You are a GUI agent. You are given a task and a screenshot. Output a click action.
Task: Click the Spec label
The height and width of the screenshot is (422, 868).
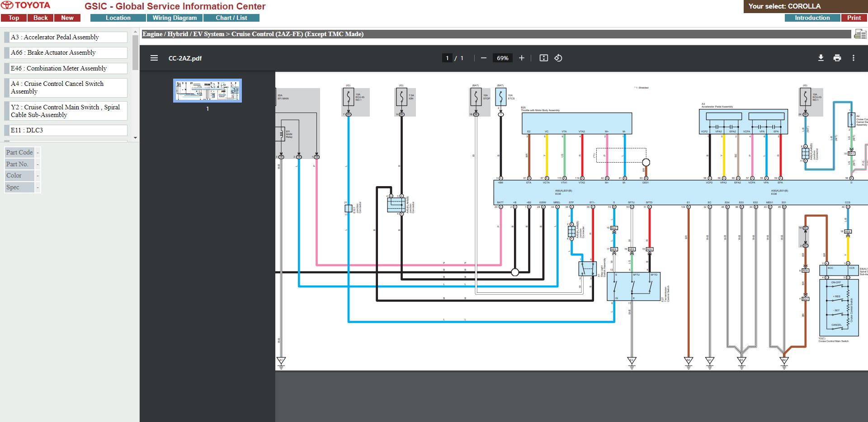pyautogui.click(x=19, y=187)
